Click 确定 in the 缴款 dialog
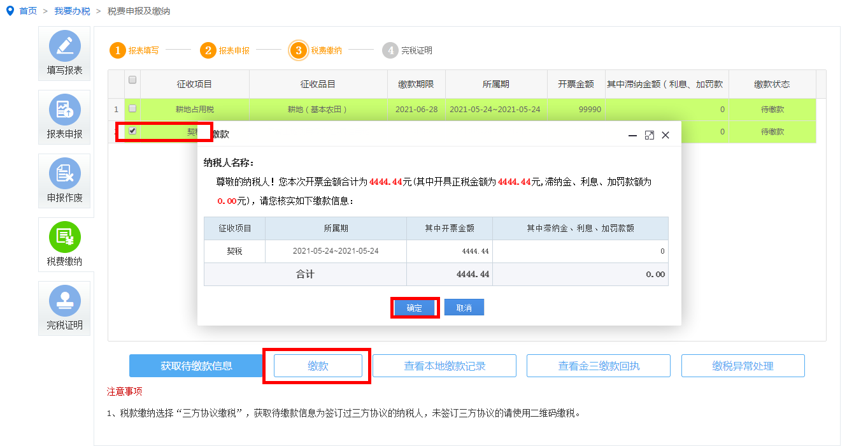 415,308
